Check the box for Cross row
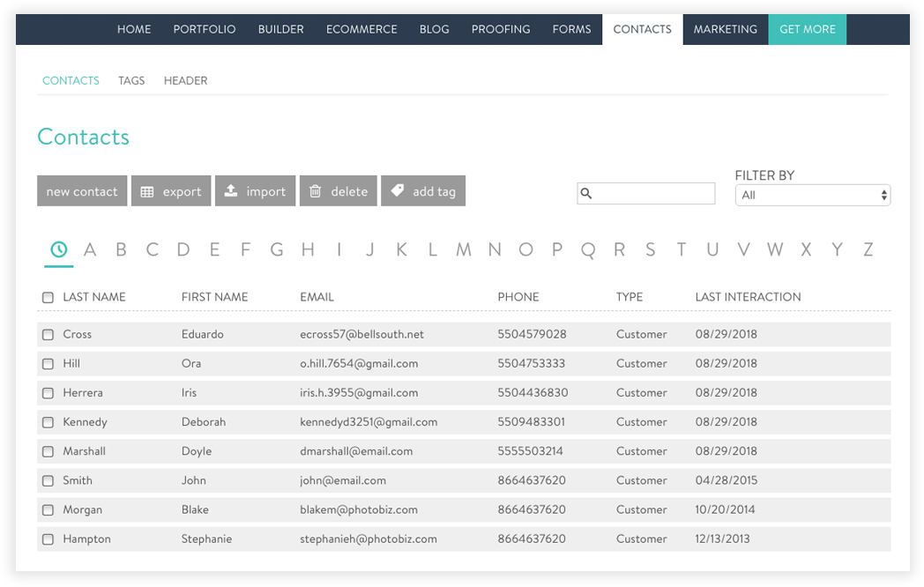 [x=48, y=335]
